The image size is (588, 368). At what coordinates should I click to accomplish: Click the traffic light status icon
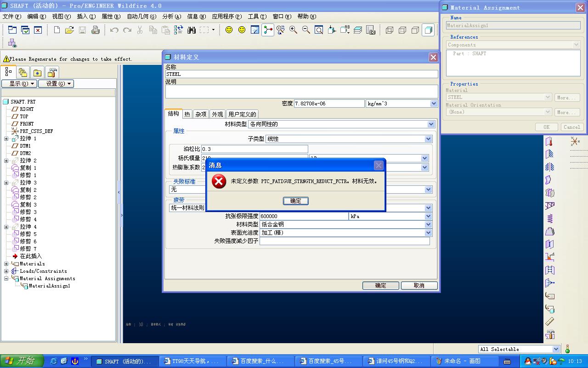click(x=568, y=349)
